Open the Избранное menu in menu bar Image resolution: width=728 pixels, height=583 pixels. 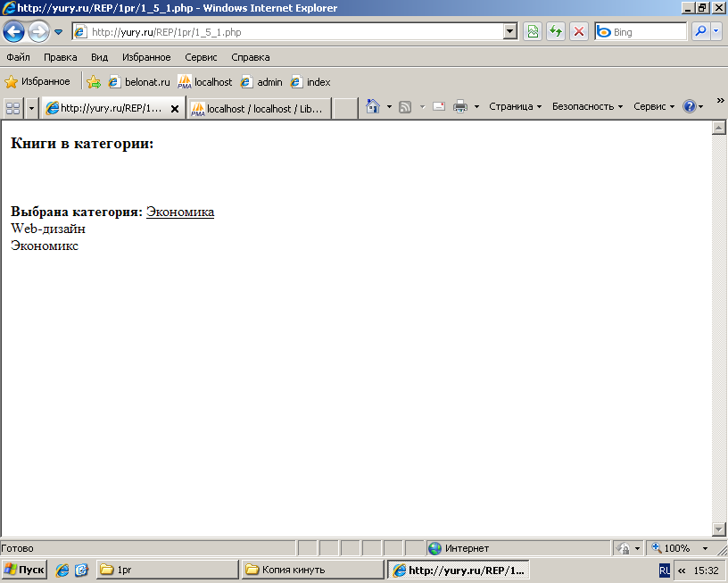coord(146,57)
